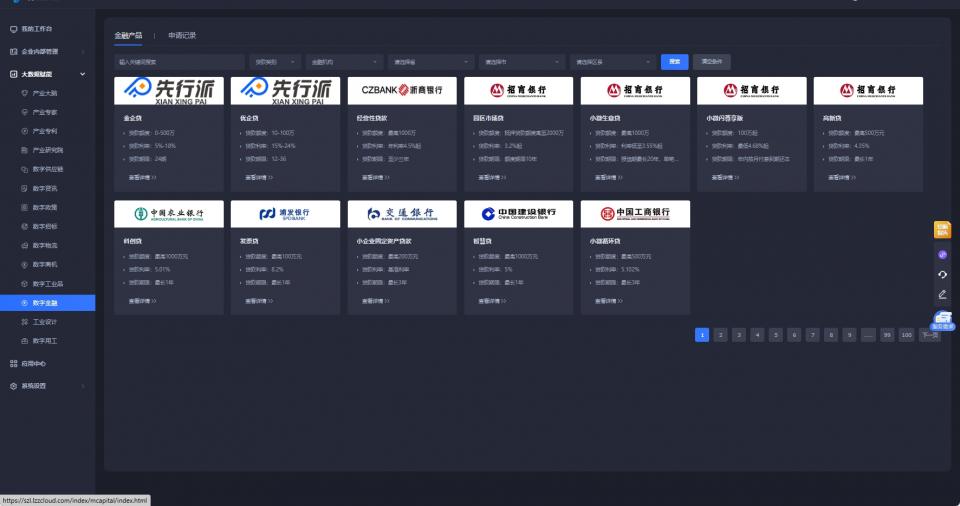960x506 pixels.
Task: Click the 产业专家 sidebar icon
Action: [24, 112]
